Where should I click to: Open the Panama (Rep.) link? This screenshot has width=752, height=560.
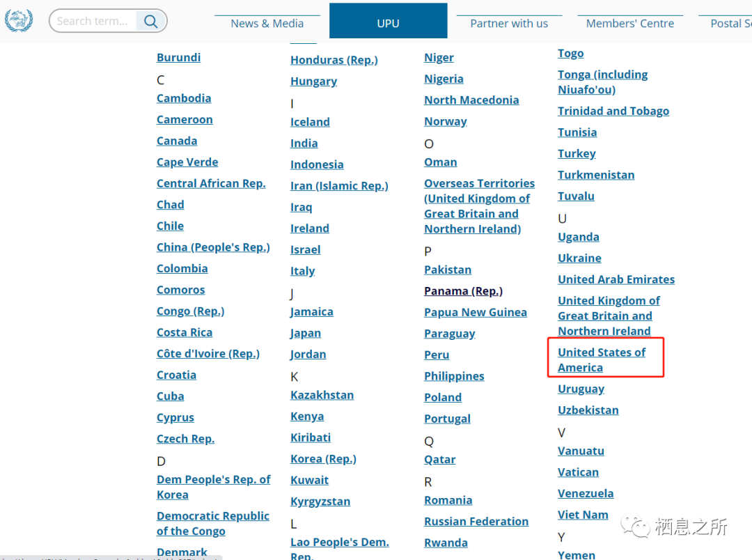pos(463,291)
